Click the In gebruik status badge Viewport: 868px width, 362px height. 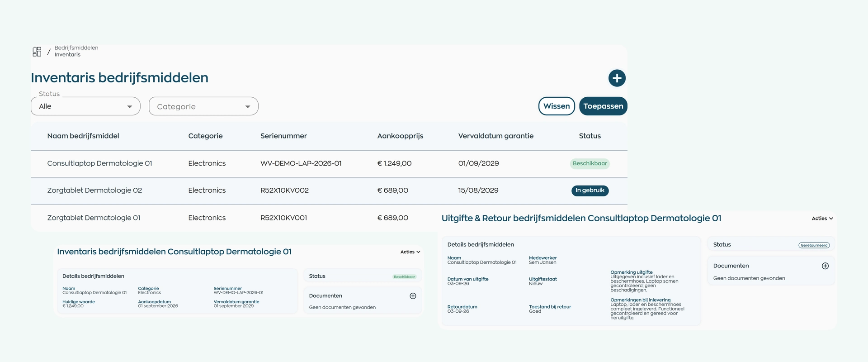coord(590,191)
